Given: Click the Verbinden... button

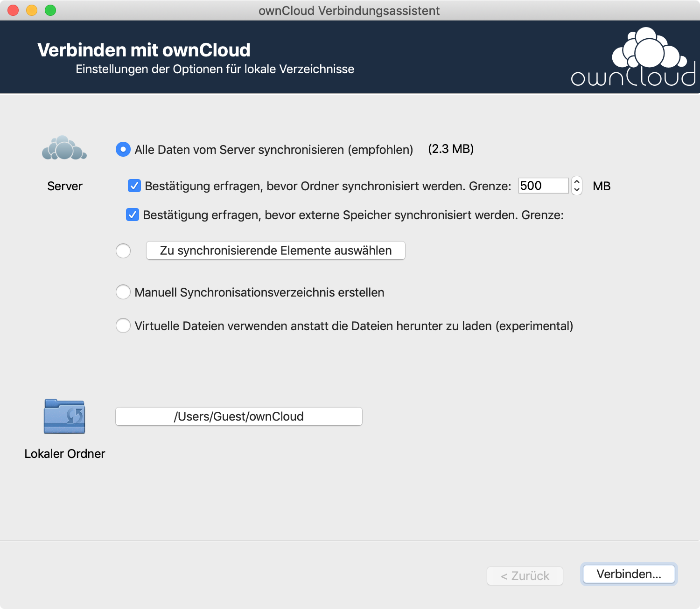Looking at the screenshot, I should click(629, 574).
